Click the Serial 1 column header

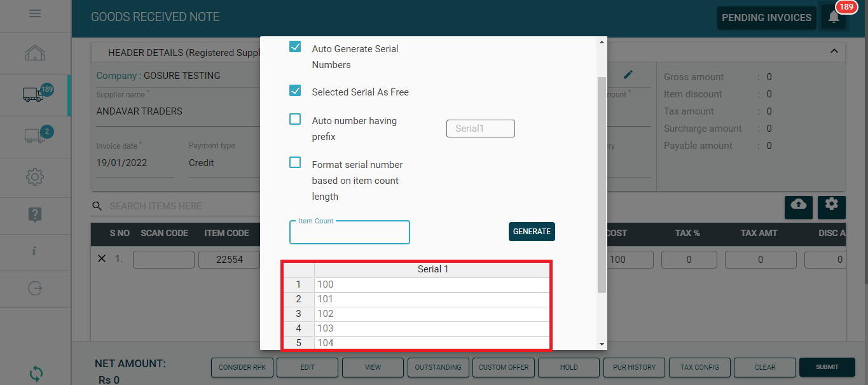[x=432, y=269]
